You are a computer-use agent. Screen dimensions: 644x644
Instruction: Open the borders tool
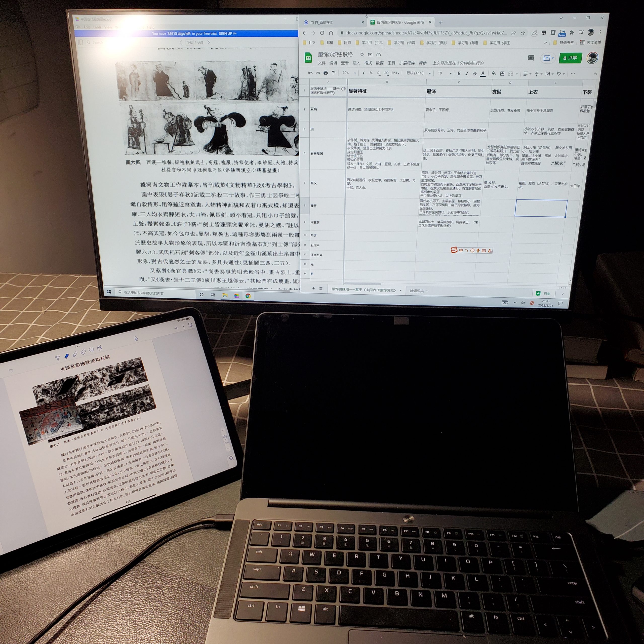pos(502,74)
